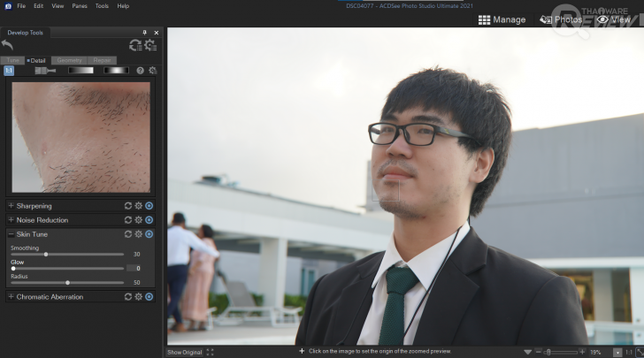This screenshot has height=358, width=644.
Task: Toggle Sharpening on or off
Action: pyautogui.click(x=149, y=206)
